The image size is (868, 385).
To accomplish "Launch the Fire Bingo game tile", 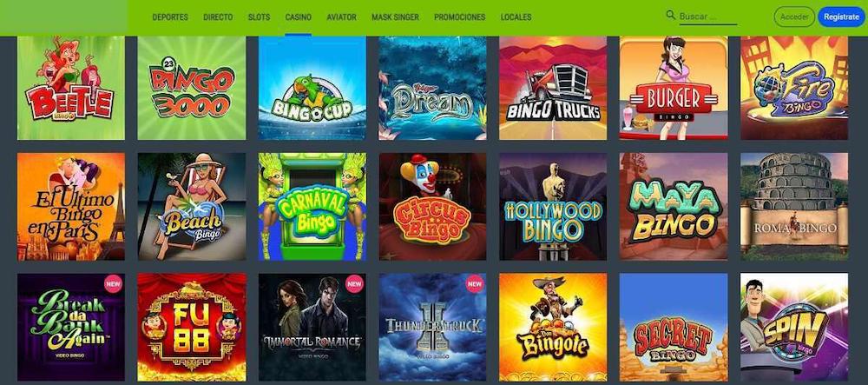I will coord(794,88).
